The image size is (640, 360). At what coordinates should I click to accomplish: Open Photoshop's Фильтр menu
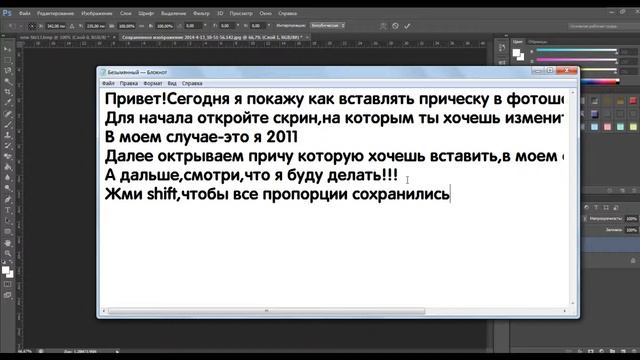pyautogui.click(x=201, y=13)
